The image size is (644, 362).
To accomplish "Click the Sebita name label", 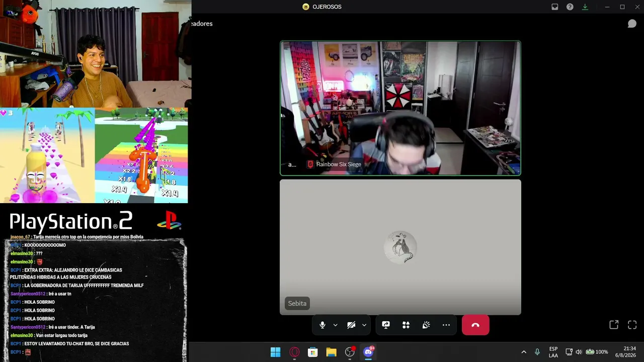I will pos(297,303).
